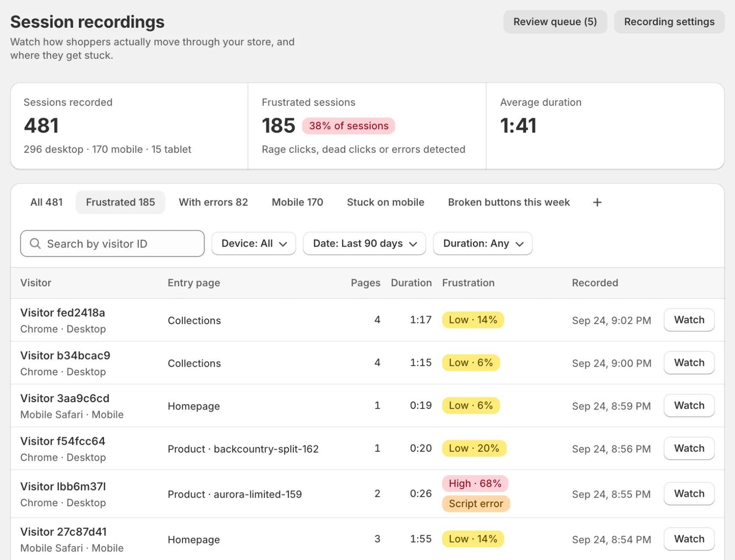Click entry page Product · aurora-limited-159
Screen dimensions: 735x560
[234, 494]
